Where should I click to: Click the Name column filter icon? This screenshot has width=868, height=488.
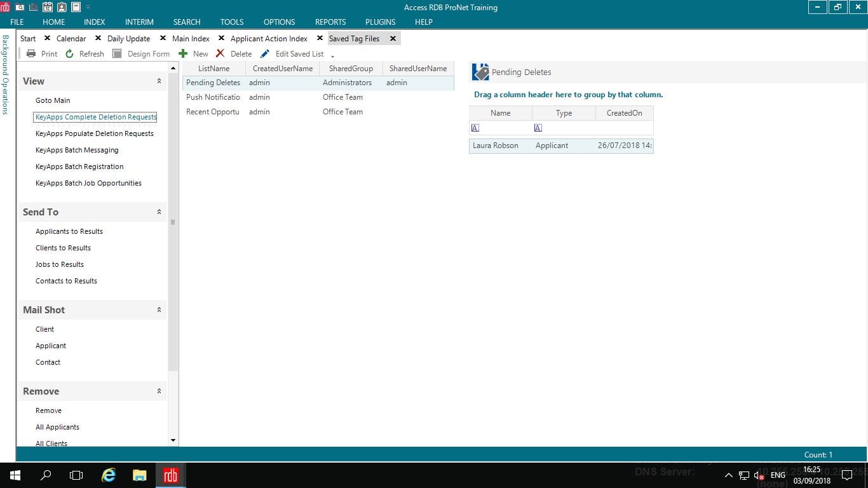click(x=475, y=128)
